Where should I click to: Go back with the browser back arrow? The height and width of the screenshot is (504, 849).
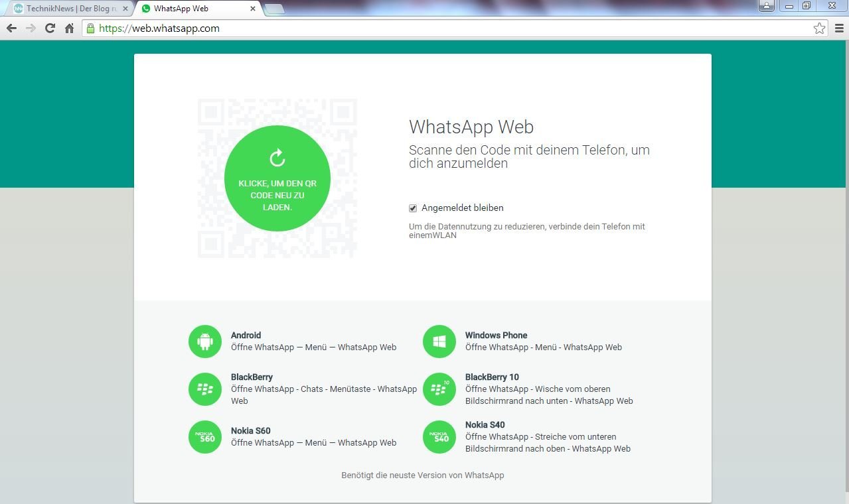11,29
